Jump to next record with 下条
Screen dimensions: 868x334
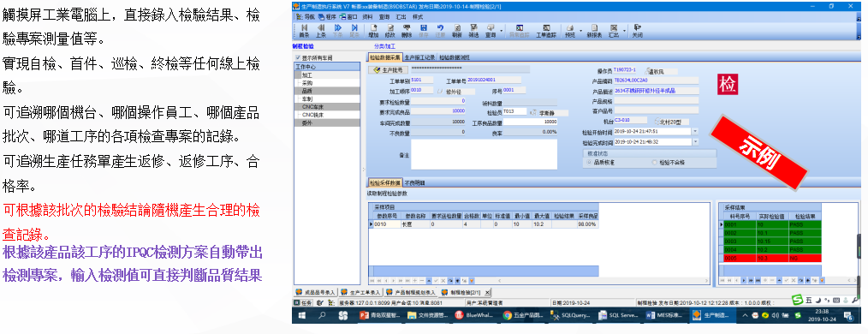click(x=337, y=31)
